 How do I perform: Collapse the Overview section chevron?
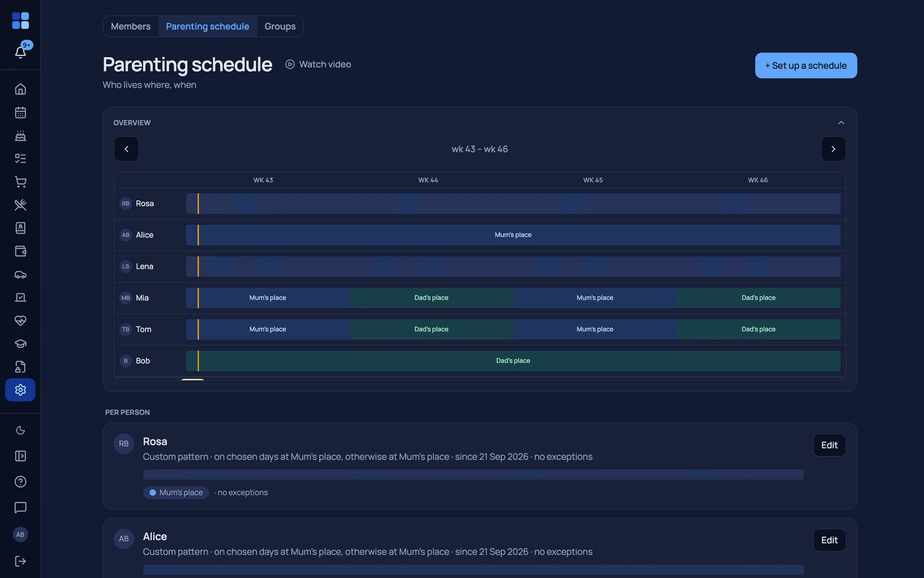(841, 123)
